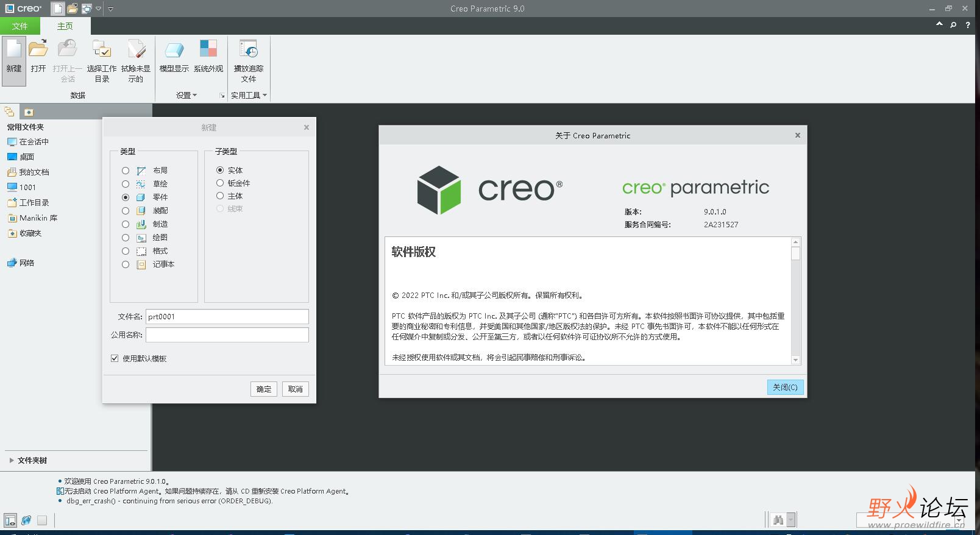This screenshot has height=535, width=980.
Task: Open 选择工作目录 working directory selector
Action: 102,60
